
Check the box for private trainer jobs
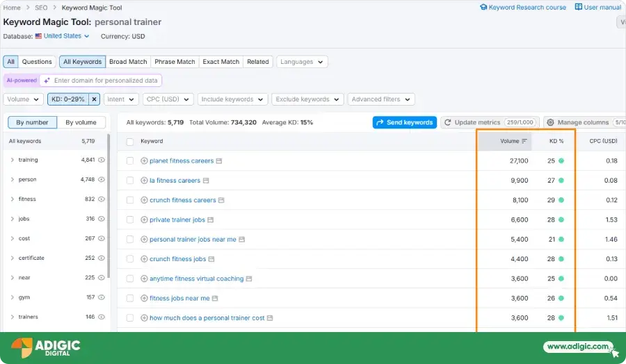pos(130,220)
